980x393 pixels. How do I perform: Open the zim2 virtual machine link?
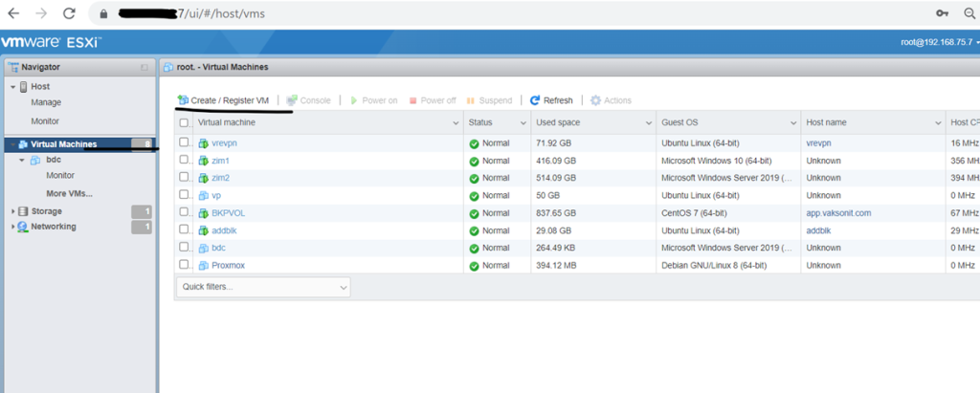tap(220, 178)
